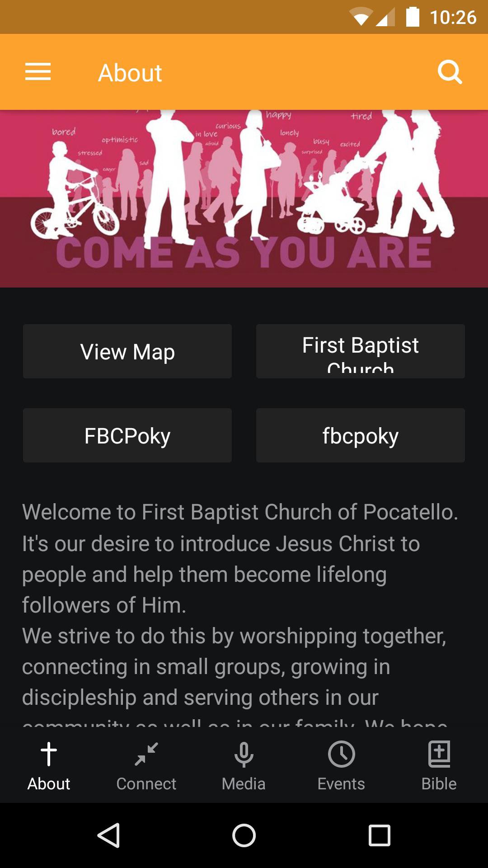Tap the Media microphone icon
Viewport: 488px width, 868px height.
[244, 754]
